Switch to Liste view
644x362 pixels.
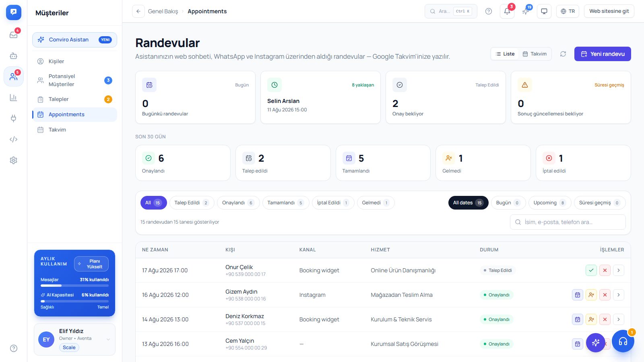pos(505,54)
